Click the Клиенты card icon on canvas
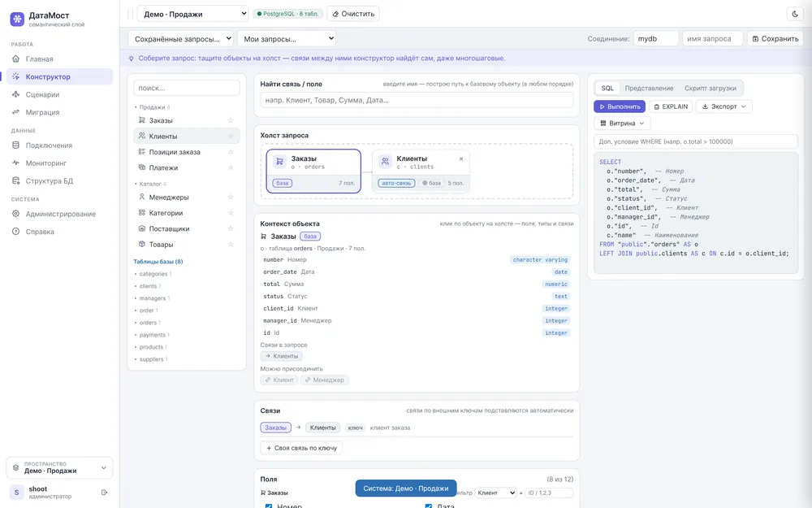 385,162
